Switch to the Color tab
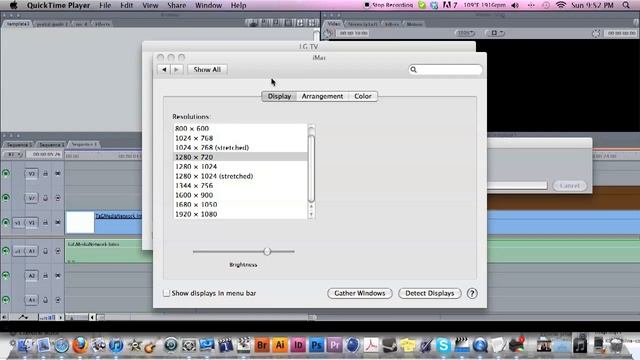Viewport: 640px width, 360px height. pos(363,96)
